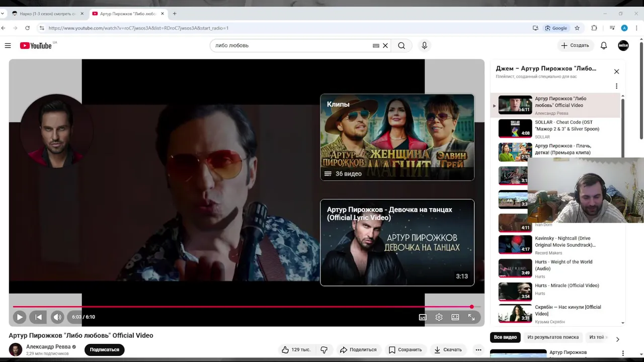644x362 pixels.
Task: Select Все видео filter chip
Action: 505,337
